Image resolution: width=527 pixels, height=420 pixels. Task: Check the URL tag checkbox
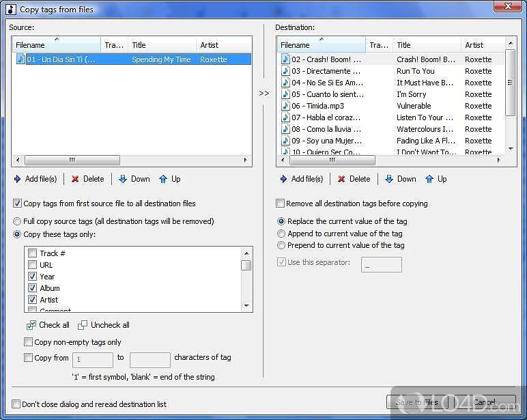tap(32, 265)
